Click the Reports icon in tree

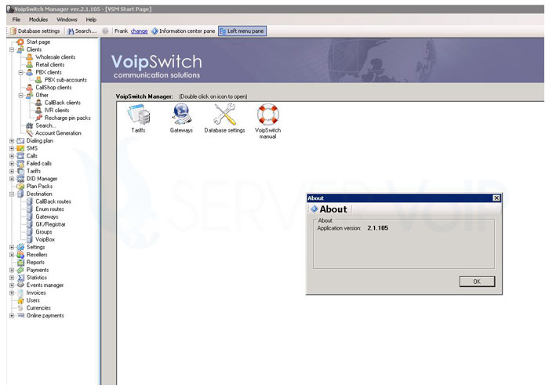tap(20, 262)
